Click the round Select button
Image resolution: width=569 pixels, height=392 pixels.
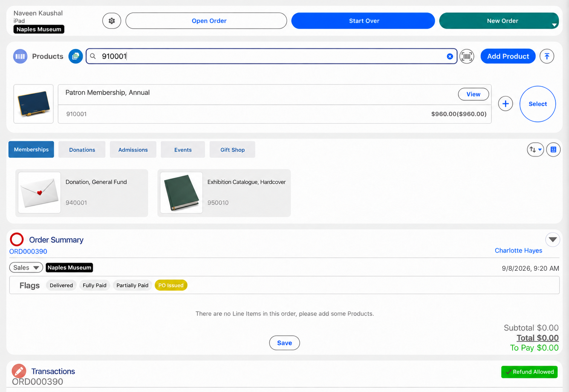click(538, 104)
